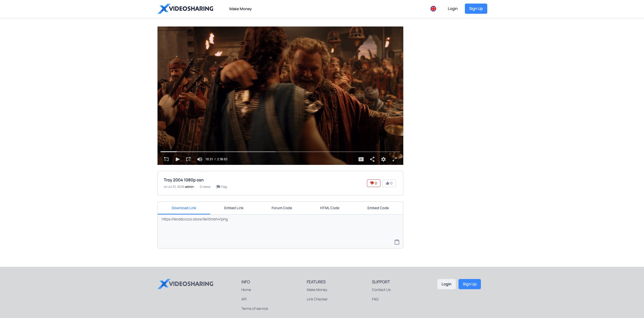Mute the video volume
The width and height of the screenshot is (644, 318).
click(x=200, y=159)
